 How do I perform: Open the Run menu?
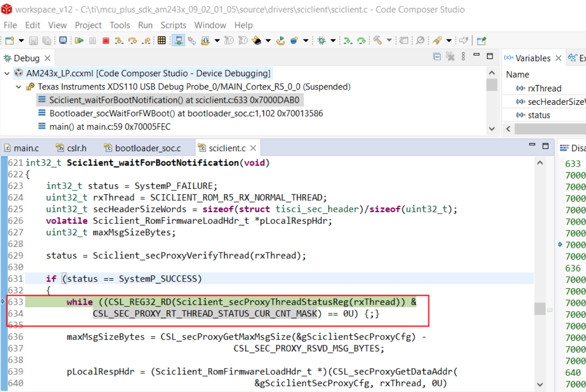coord(145,25)
